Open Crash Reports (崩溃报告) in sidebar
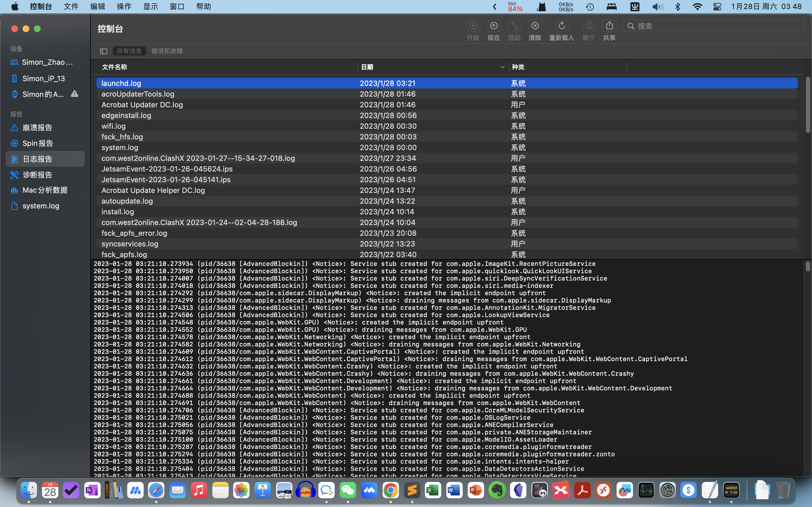 (37, 127)
